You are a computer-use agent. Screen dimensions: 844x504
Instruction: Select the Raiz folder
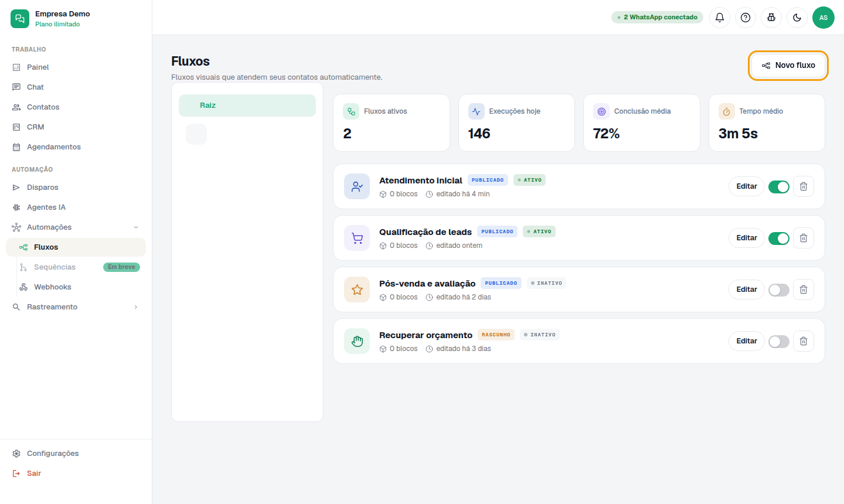pyautogui.click(x=247, y=105)
